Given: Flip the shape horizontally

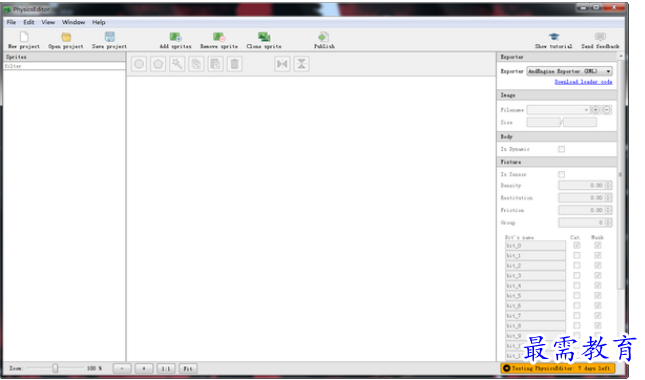Looking at the screenshot, I should point(282,64).
